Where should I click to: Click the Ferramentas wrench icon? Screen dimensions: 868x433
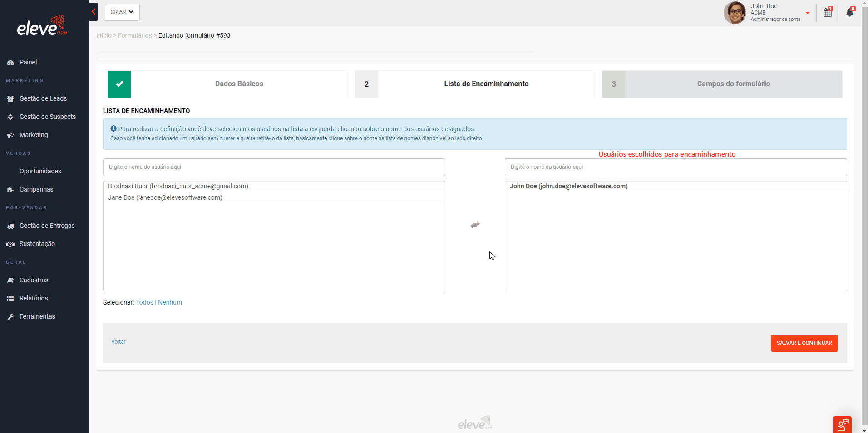10,316
